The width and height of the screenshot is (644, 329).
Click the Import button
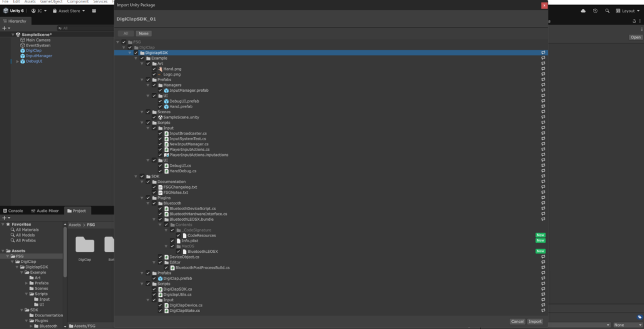click(x=535, y=321)
